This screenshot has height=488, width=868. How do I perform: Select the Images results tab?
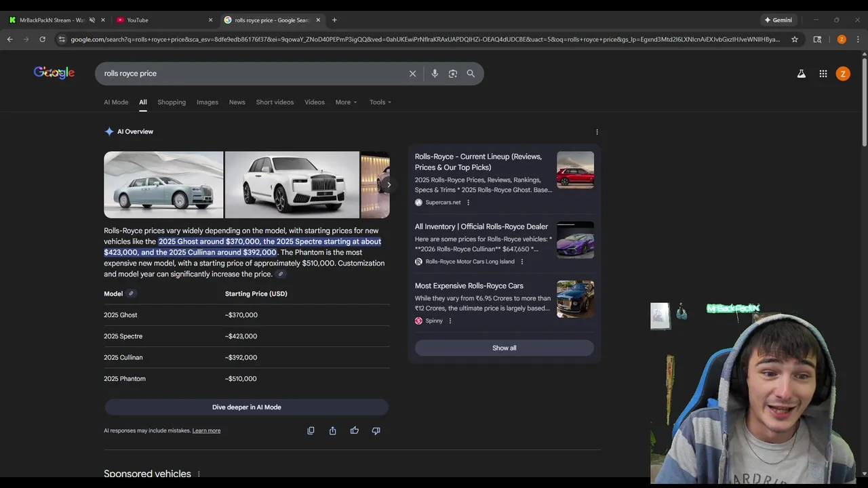(x=208, y=102)
